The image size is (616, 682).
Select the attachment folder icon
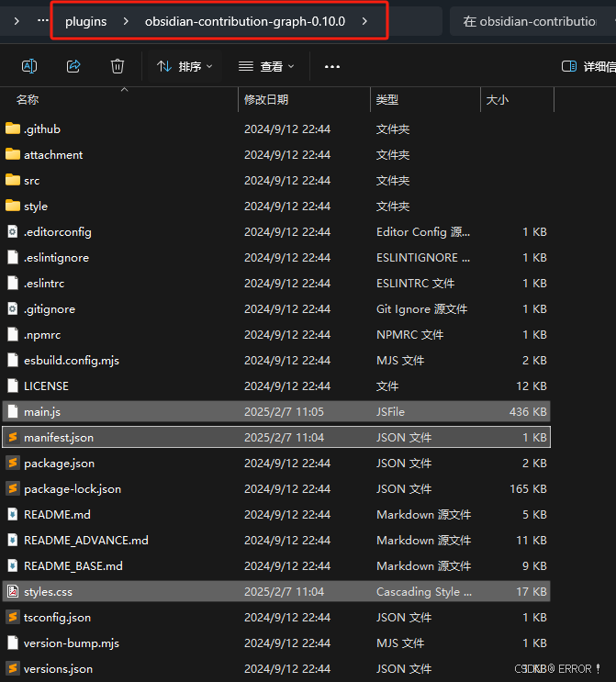13,154
